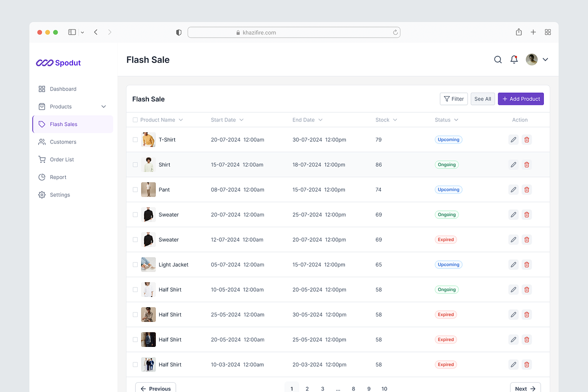588x392 pixels.
Task: Go to Previous page button
Action: pyautogui.click(x=155, y=389)
